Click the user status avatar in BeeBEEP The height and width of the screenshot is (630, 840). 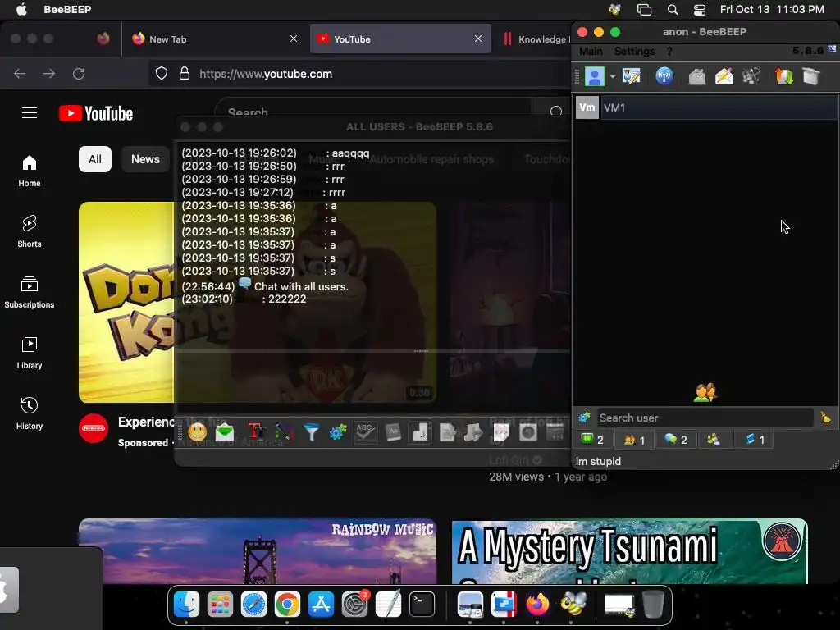pyautogui.click(x=594, y=76)
